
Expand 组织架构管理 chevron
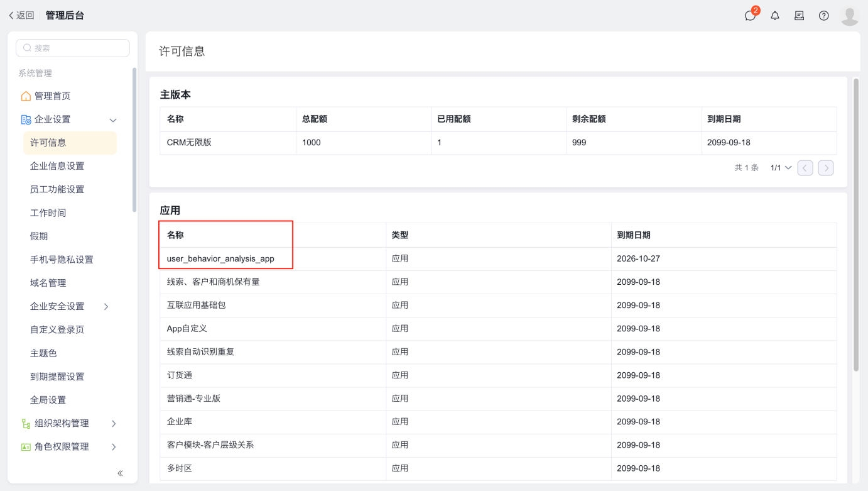pyautogui.click(x=114, y=424)
